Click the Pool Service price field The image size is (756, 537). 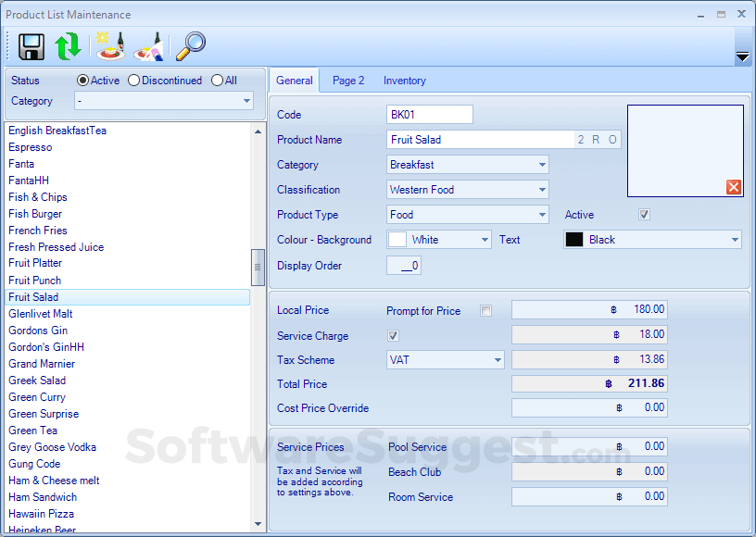[589, 447]
